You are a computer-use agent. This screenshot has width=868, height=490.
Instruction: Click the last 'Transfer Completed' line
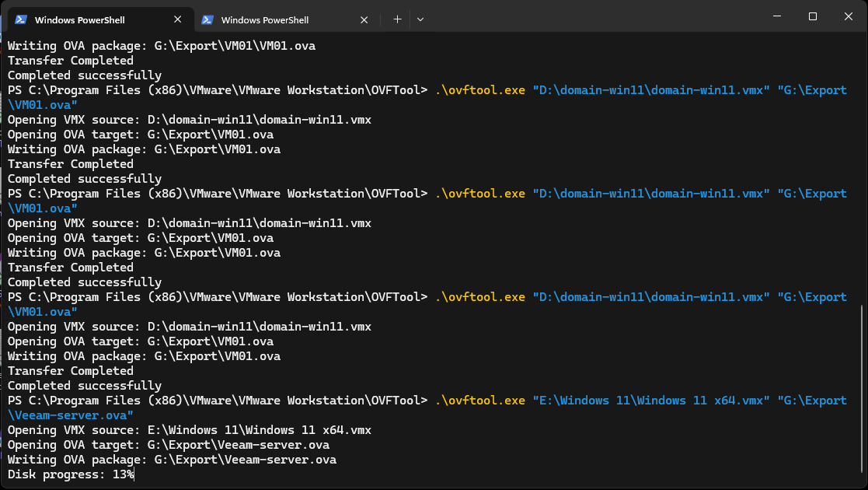click(70, 371)
